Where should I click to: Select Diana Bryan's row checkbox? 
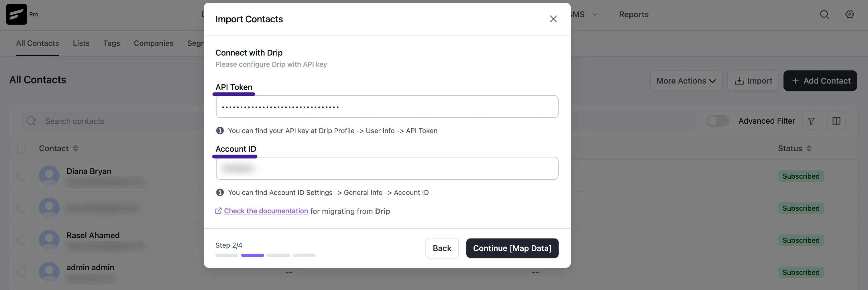(x=21, y=176)
